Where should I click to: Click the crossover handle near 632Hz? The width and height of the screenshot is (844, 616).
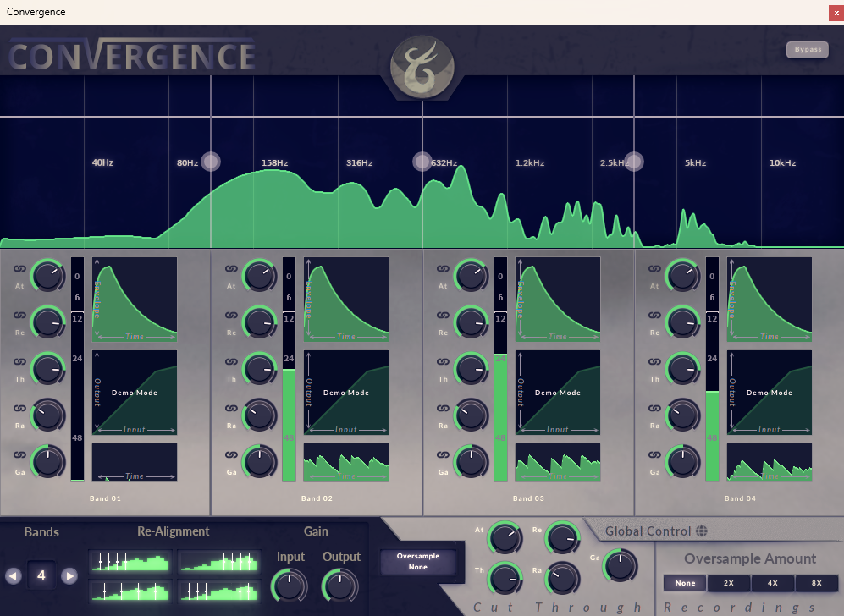[422, 162]
